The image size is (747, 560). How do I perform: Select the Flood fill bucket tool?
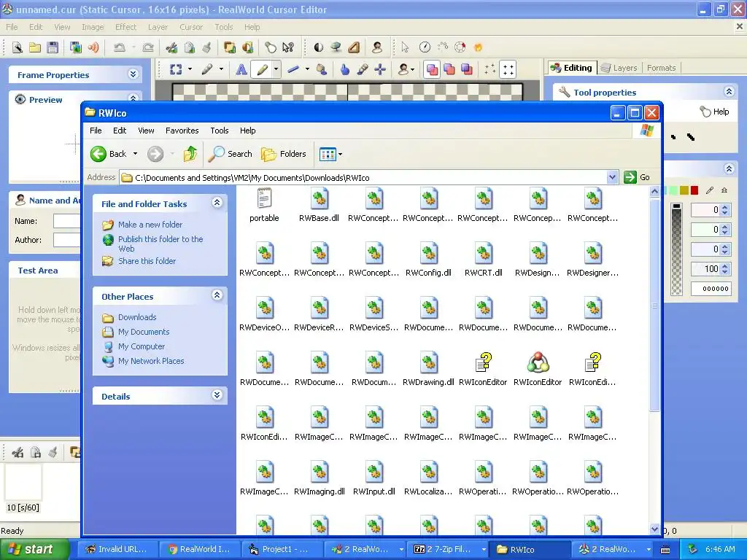(x=322, y=69)
